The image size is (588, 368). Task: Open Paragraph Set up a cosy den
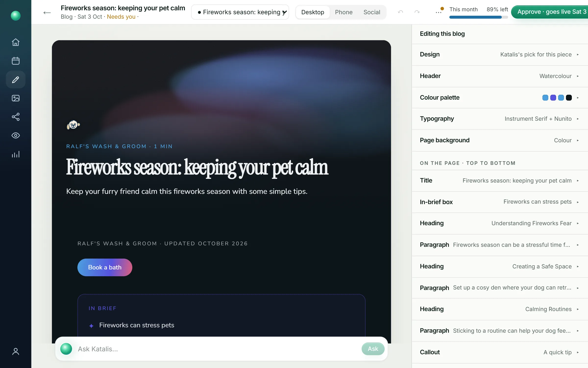pyautogui.click(x=500, y=288)
